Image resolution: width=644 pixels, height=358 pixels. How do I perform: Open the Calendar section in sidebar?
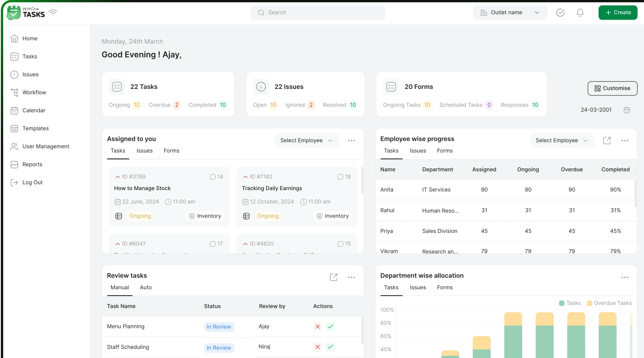pos(33,110)
